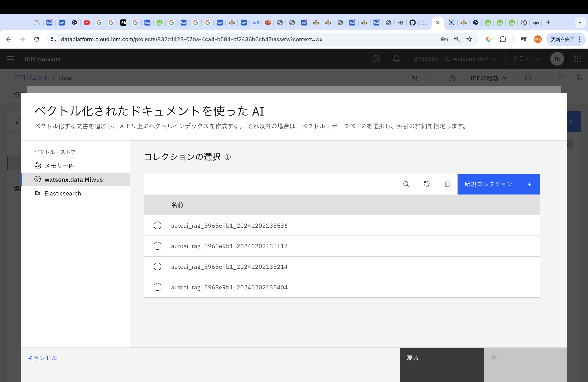
Task: Open the app switcher grid icon
Action: point(577,59)
